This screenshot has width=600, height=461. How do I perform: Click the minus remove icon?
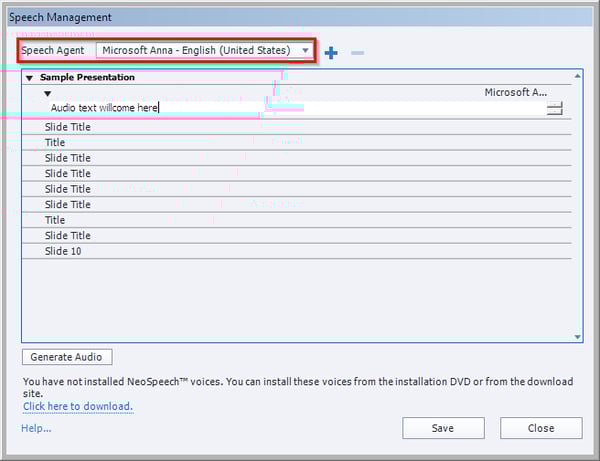(x=357, y=52)
